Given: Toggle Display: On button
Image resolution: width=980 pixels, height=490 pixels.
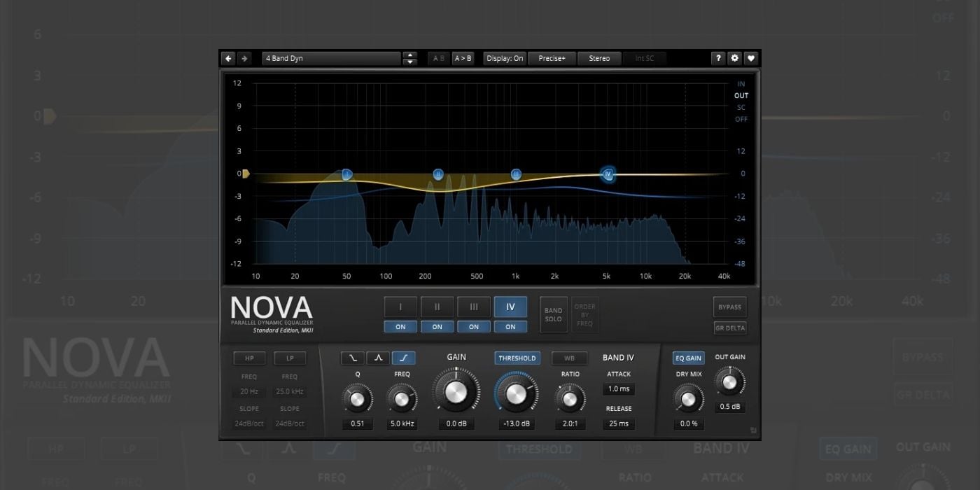Looking at the screenshot, I should [x=505, y=58].
